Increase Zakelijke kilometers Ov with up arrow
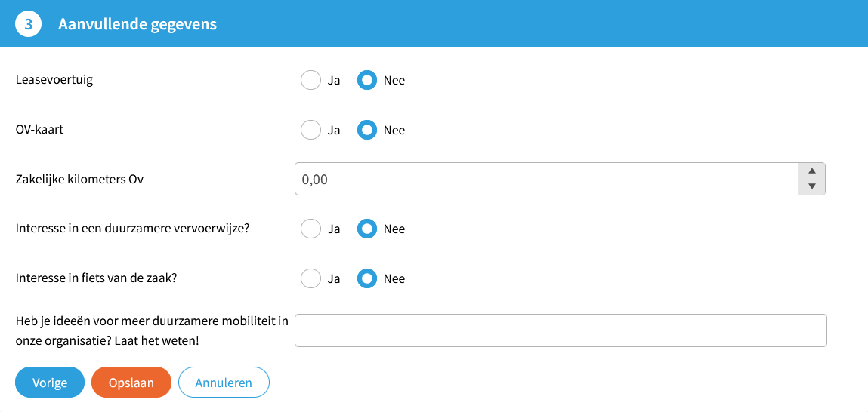 pos(812,171)
